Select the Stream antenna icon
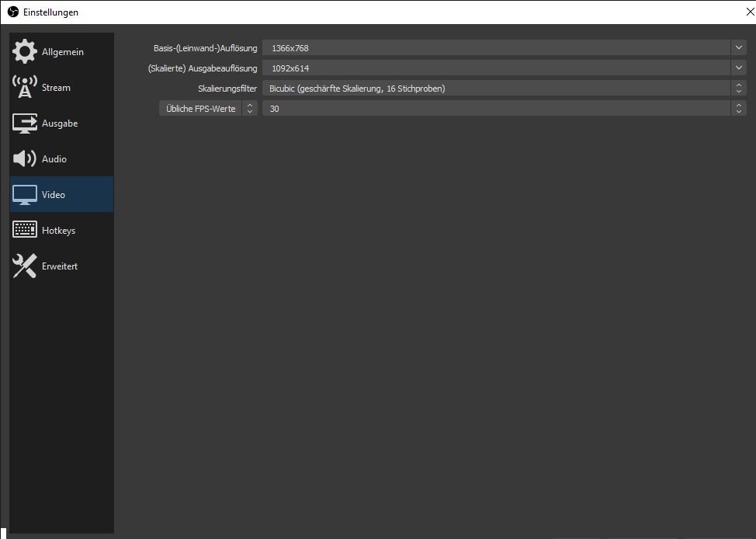Image resolution: width=756 pixels, height=539 pixels. coord(25,88)
